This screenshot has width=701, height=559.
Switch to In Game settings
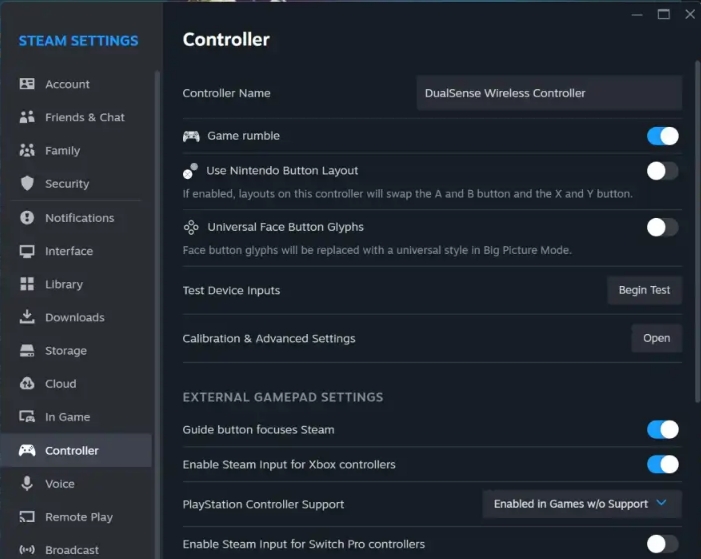76,417
